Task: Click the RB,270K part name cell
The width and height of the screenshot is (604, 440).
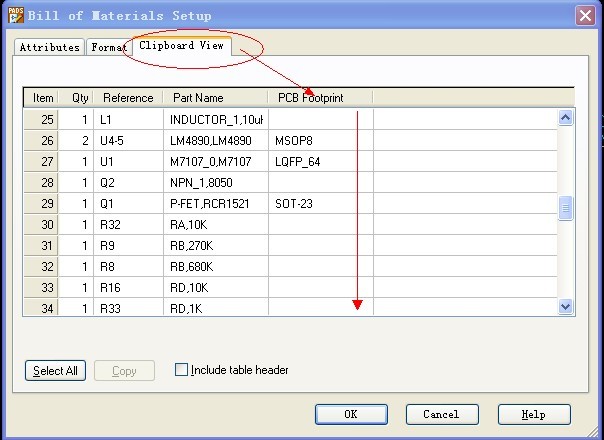Action: (216, 245)
